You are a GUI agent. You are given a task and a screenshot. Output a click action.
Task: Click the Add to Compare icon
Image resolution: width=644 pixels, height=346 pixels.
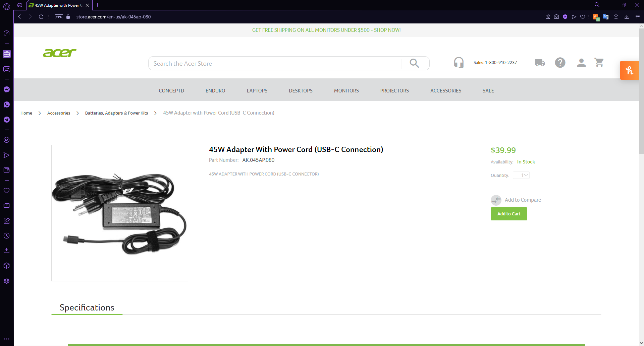[496, 200]
